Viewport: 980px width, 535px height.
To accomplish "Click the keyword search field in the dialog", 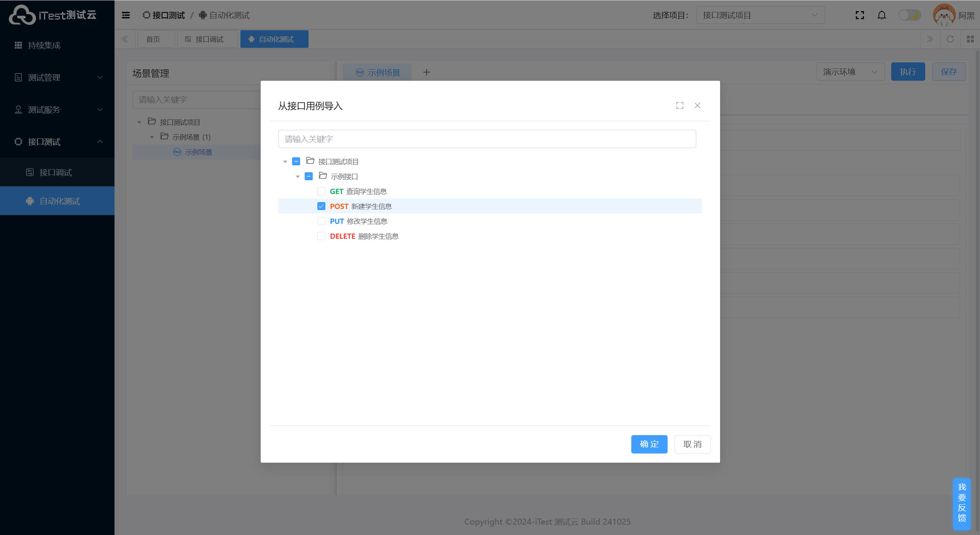I will point(487,139).
